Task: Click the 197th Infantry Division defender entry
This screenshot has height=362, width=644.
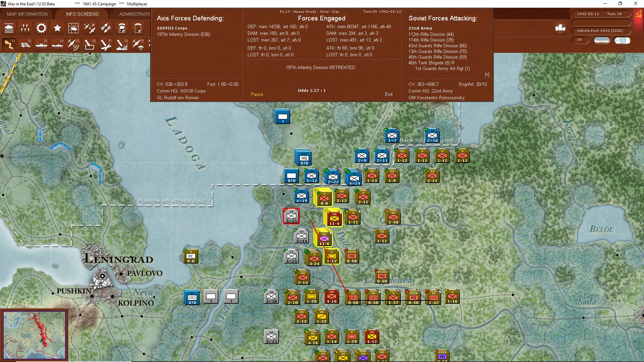Action: point(183,35)
